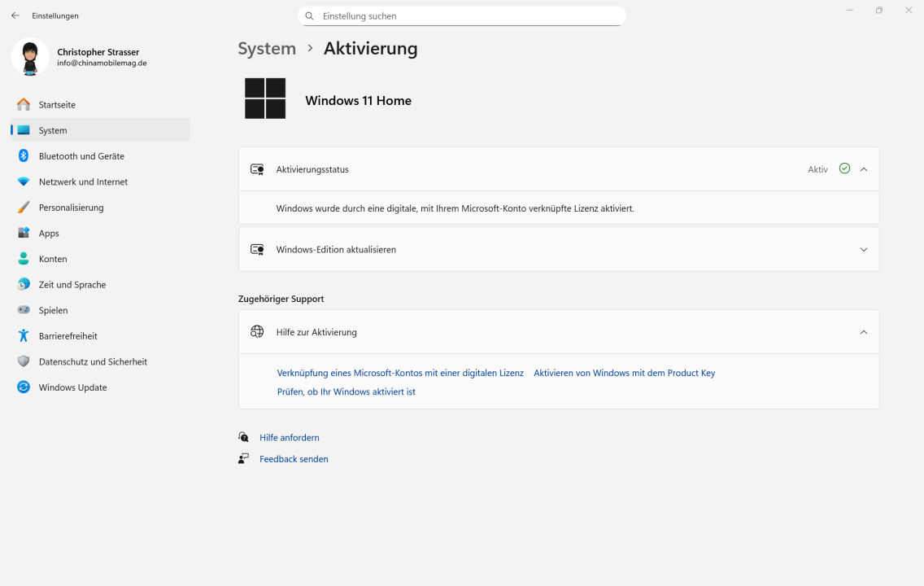924x586 pixels.
Task: Click the search magnifier icon
Action: tap(309, 16)
